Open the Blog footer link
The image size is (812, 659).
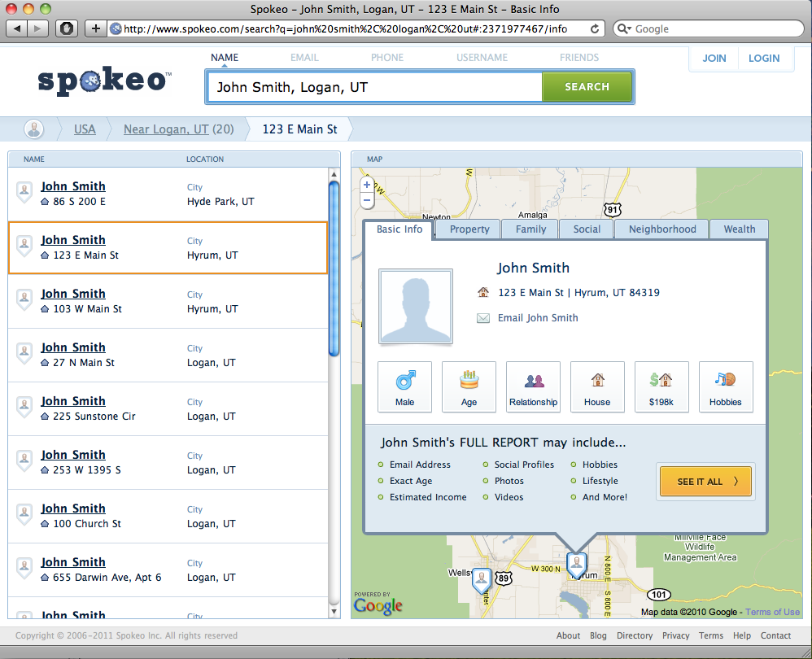598,635
